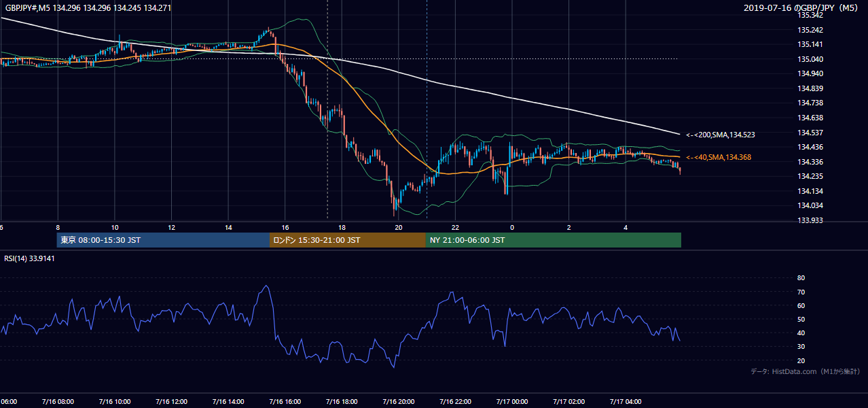Image resolution: width=868 pixels, height=408 pixels.
Task: Click the 7/17 00:00 time axis label
Action: click(512, 401)
